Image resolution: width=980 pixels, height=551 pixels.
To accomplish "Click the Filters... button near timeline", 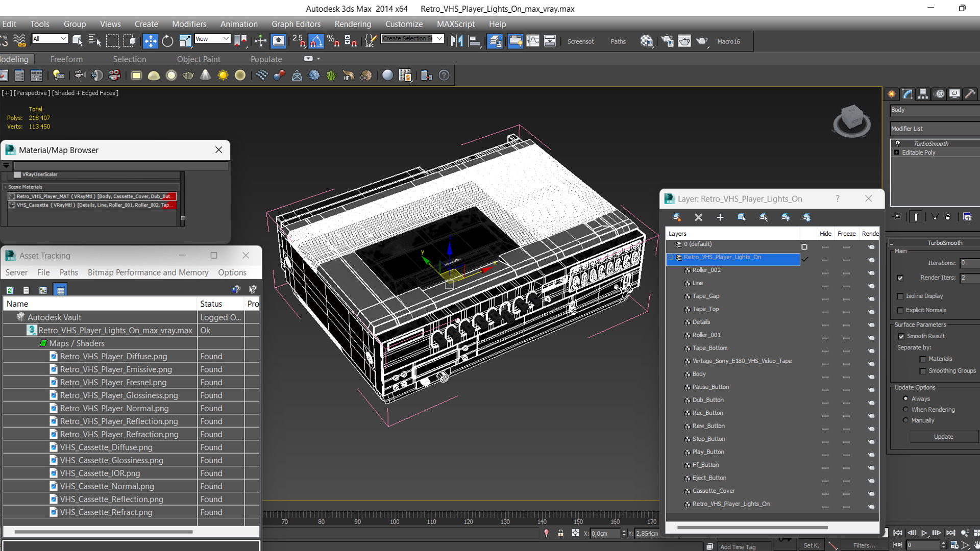I will pos(864,545).
